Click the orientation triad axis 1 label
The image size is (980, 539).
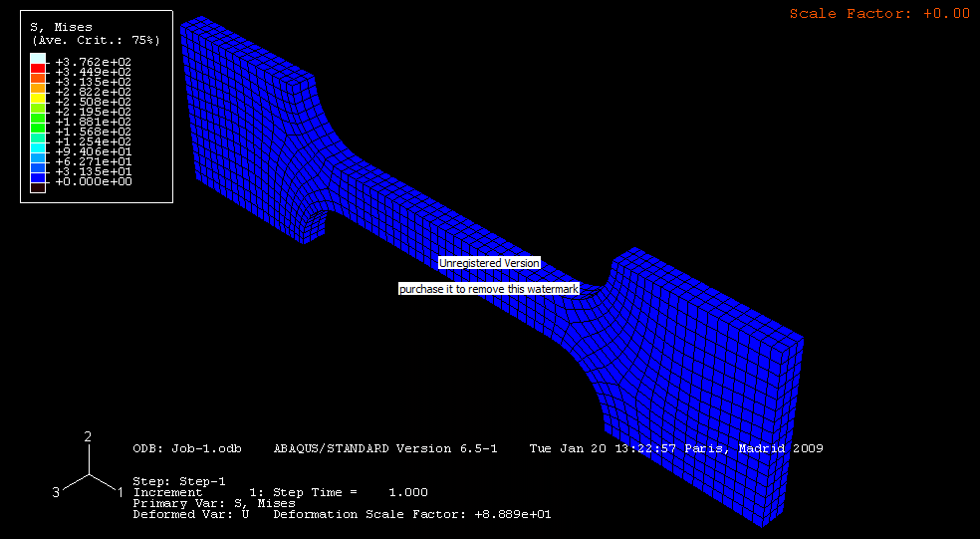[121, 492]
